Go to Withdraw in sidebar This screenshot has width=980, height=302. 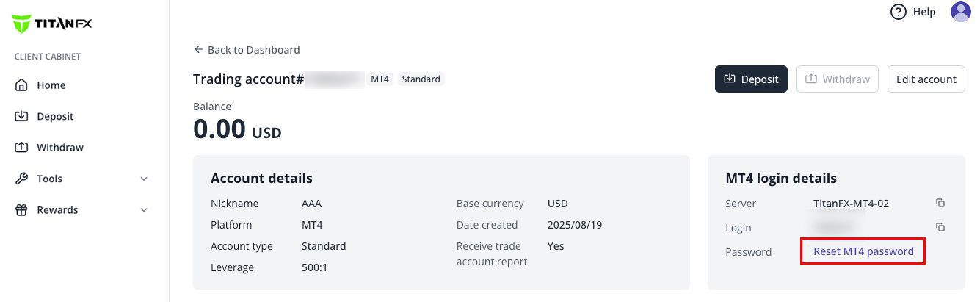(x=60, y=148)
